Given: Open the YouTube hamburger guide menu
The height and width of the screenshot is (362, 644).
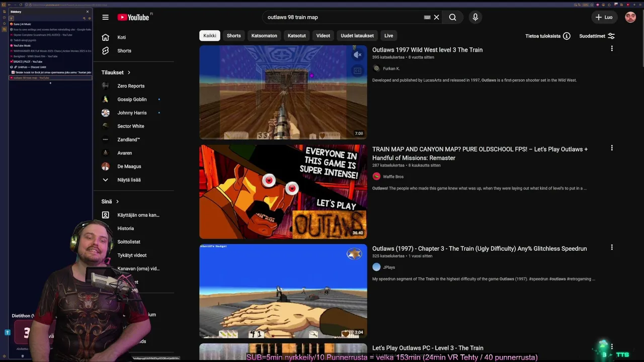Looking at the screenshot, I should click(x=105, y=17).
